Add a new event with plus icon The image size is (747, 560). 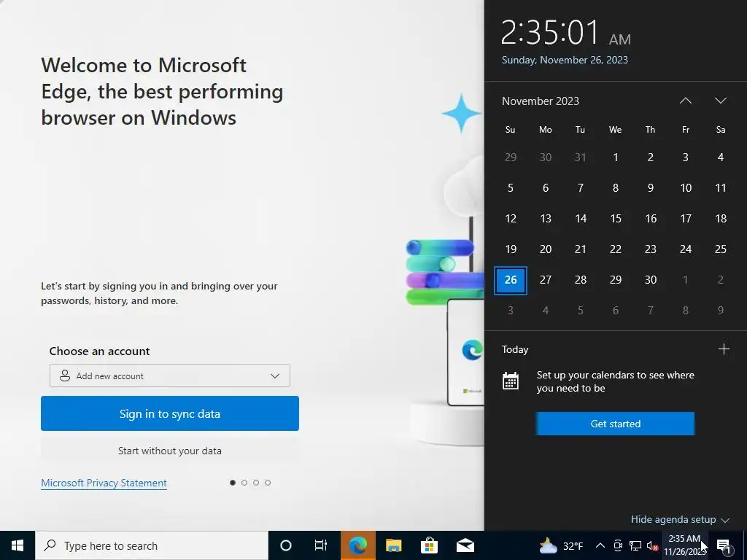(724, 349)
